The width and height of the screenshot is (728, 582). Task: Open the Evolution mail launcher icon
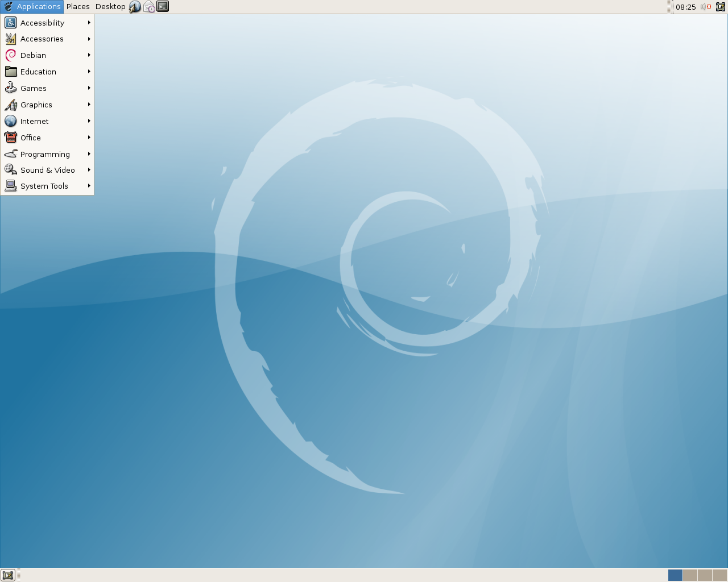(x=149, y=7)
